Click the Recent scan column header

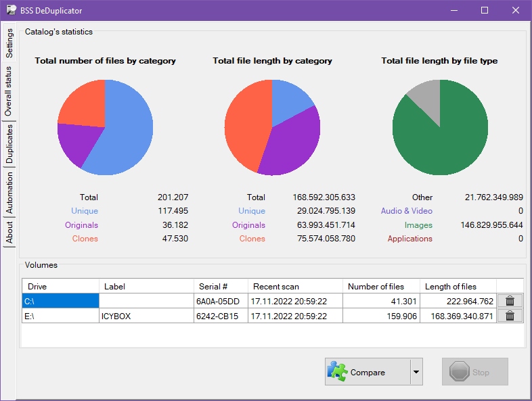pos(295,287)
